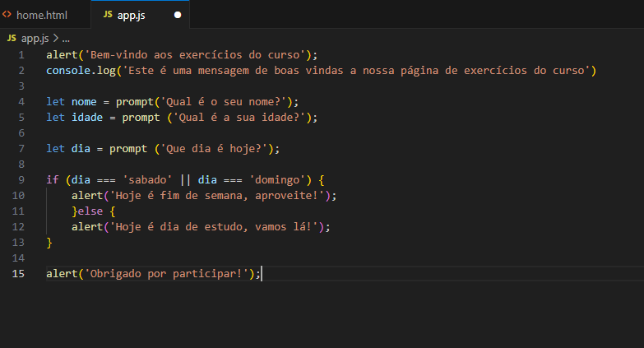Click the else keyword on line 11
This screenshot has height=348, width=644.
(90, 211)
